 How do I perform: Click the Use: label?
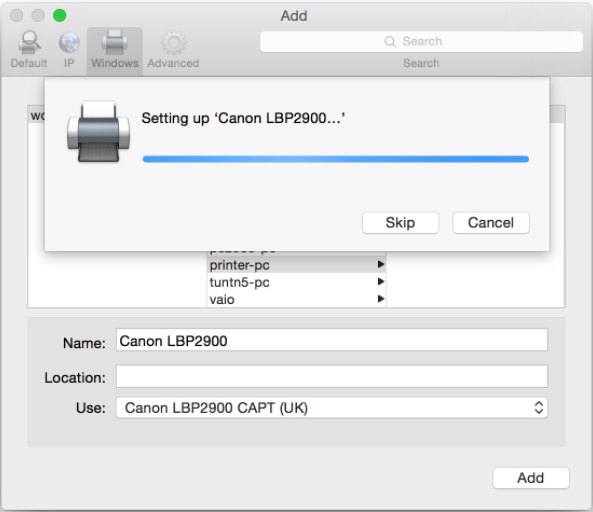[91, 408]
